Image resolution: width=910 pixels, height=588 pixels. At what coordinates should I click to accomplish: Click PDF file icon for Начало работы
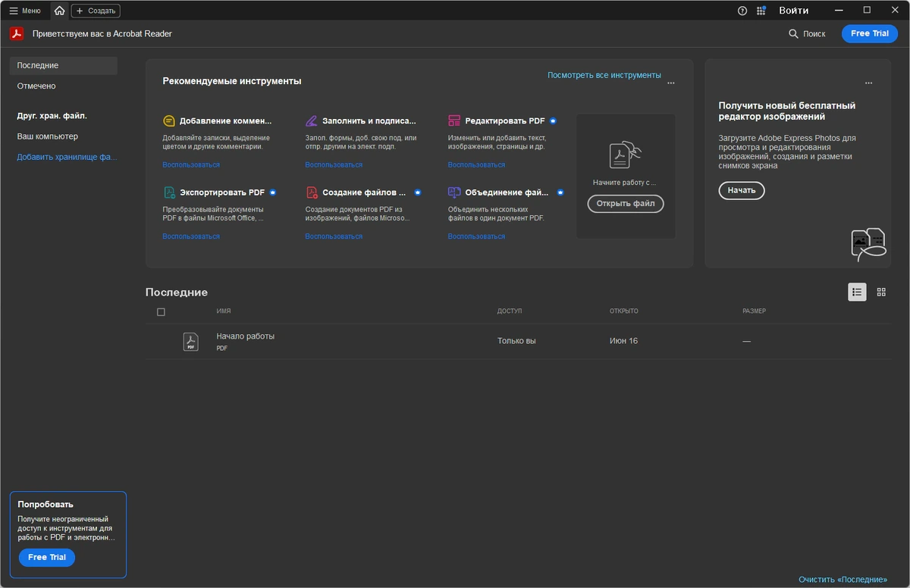(190, 342)
